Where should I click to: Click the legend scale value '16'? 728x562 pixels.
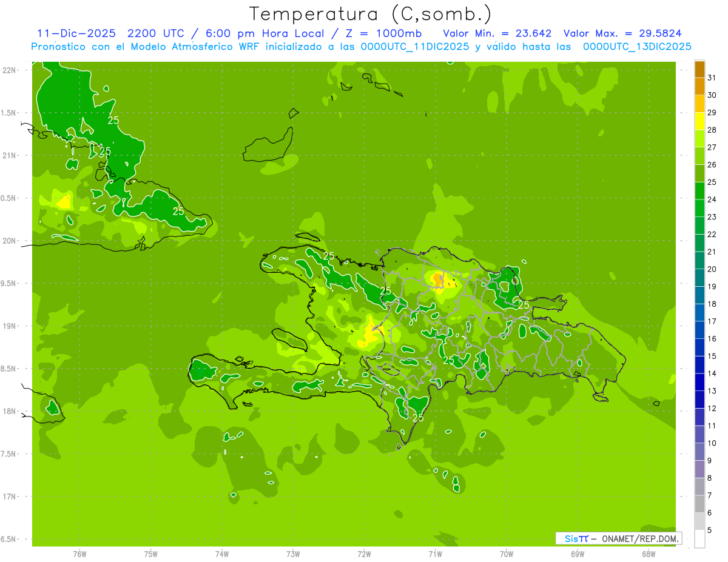(x=712, y=339)
